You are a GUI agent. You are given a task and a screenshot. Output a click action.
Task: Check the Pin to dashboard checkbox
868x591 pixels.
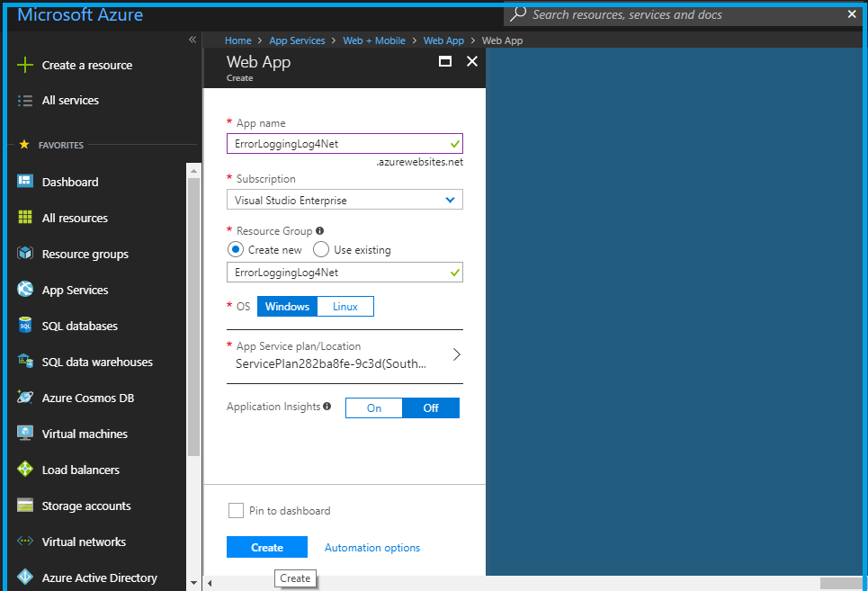point(236,510)
